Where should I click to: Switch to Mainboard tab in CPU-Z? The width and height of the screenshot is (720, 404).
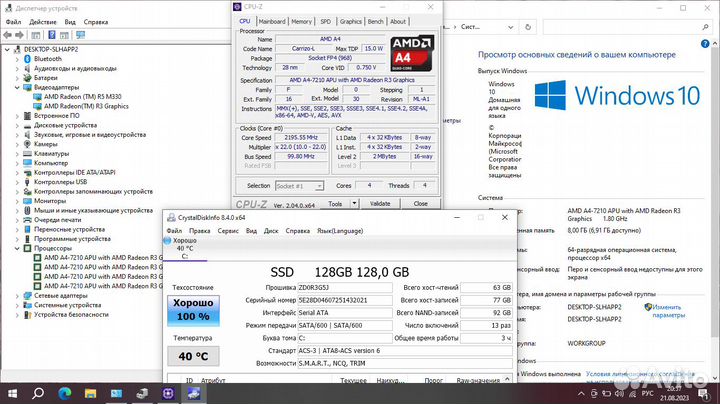271,21
